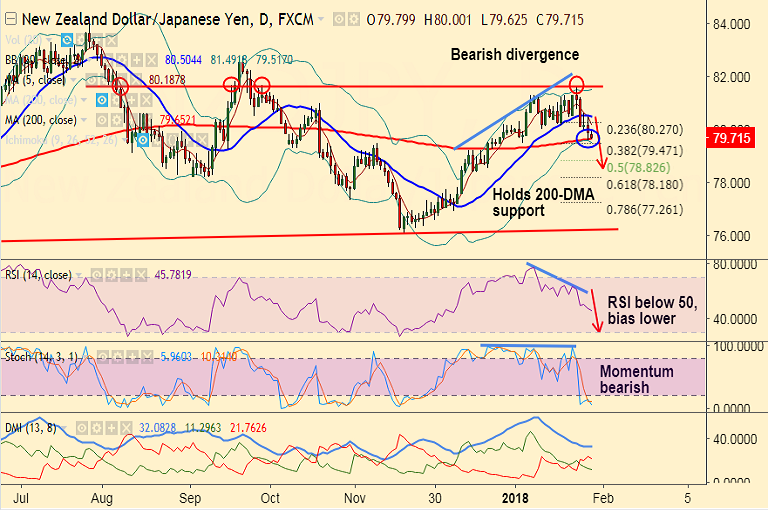Remove the faded MA (200, close) indicator
Screen dimensions: 768x513
(146, 100)
